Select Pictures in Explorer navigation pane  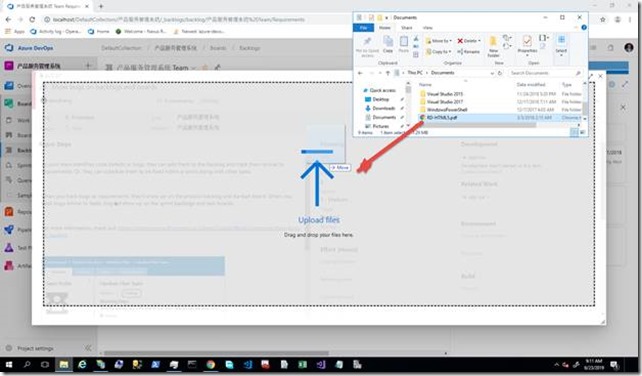(380, 126)
